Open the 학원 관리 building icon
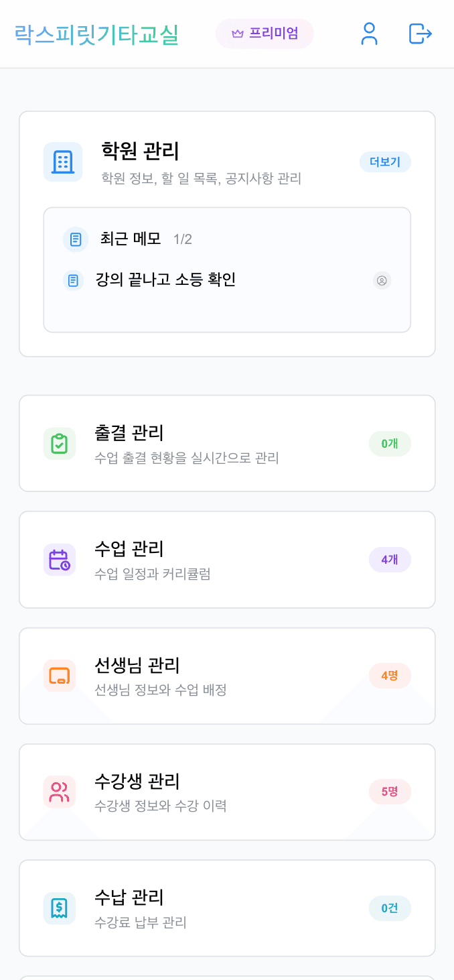 [62, 161]
